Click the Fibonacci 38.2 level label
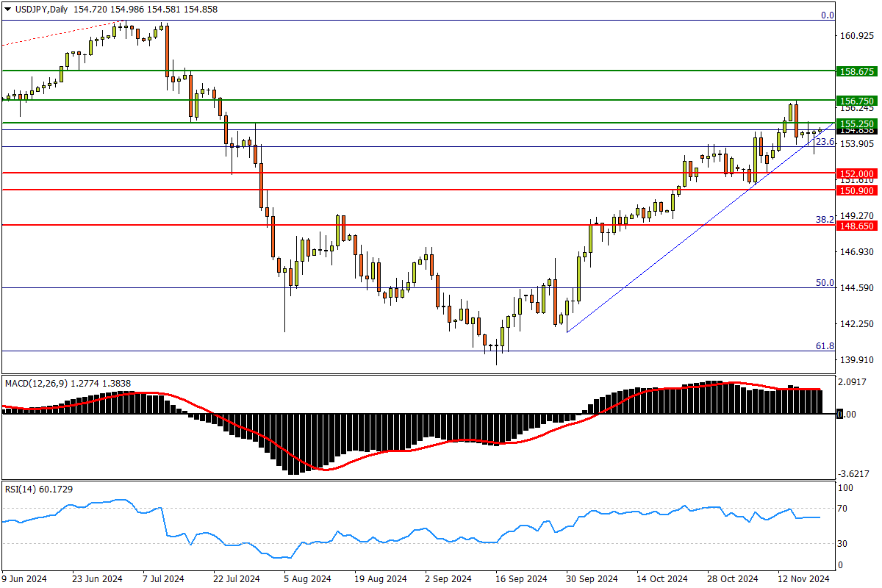This screenshot has width=882, height=588. click(x=825, y=219)
